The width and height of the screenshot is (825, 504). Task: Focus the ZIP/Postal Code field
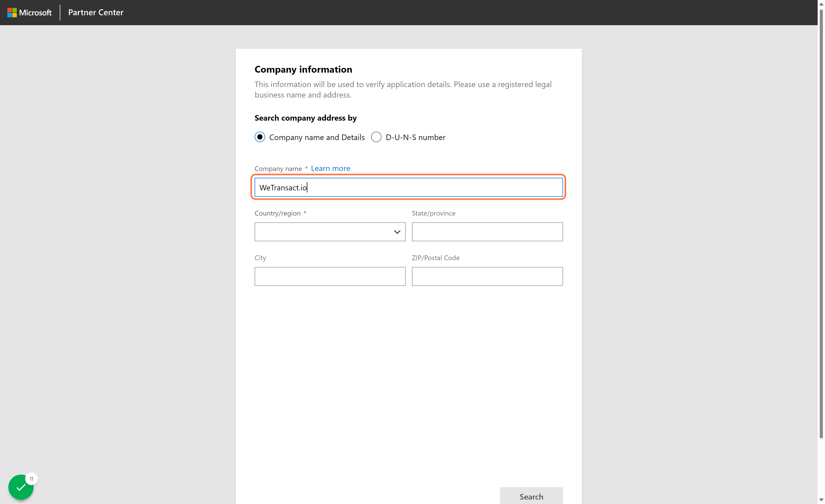pyautogui.click(x=487, y=276)
